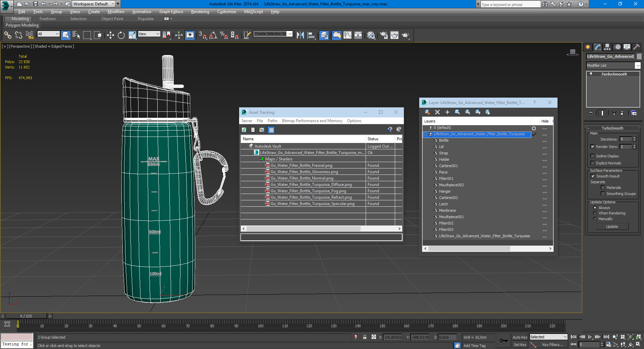Image resolution: width=644 pixels, height=349 pixels.
Task: Click the Mirror tool icon
Action: 301,35
